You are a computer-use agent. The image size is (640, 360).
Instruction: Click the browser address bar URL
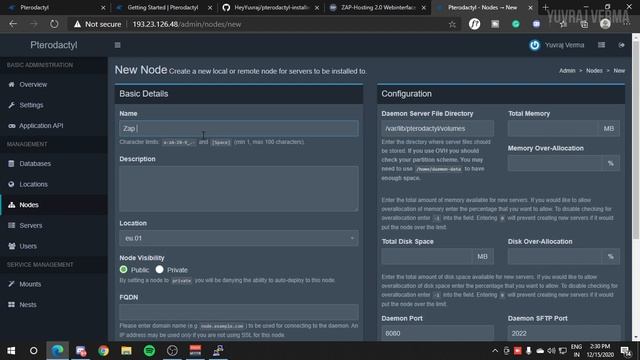(x=187, y=24)
